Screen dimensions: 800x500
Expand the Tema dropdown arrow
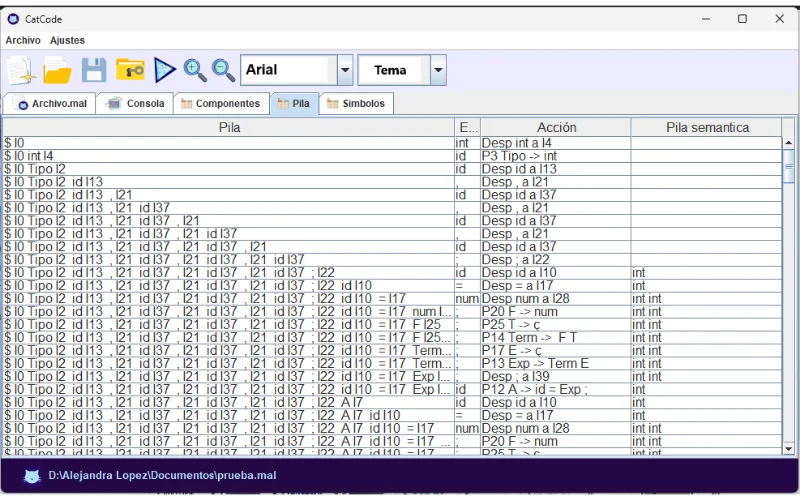438,70
